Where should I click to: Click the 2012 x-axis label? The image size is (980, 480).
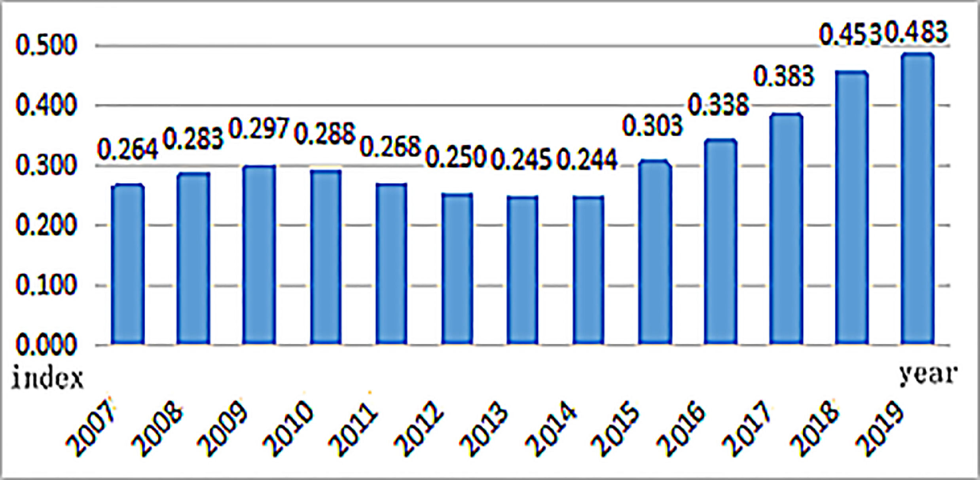(419, 428)
